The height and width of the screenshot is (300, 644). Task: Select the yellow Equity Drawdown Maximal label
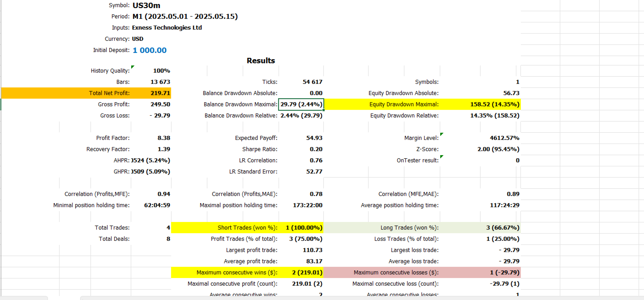tap(404, 104)
